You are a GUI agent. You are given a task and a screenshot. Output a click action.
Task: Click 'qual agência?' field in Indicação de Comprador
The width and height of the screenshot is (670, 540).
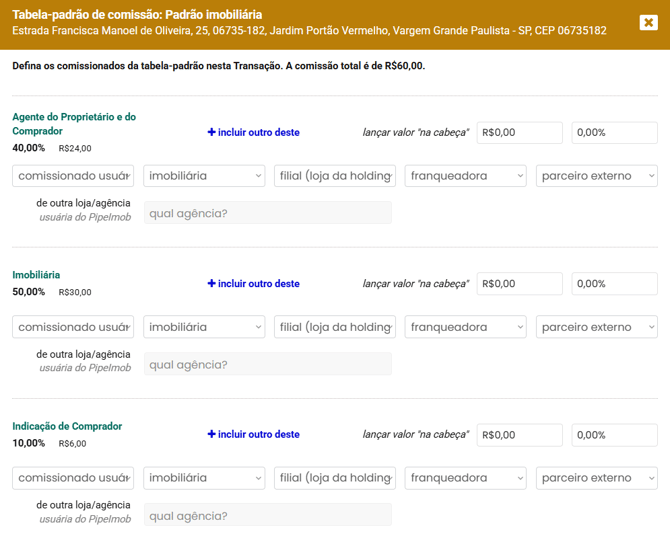[267, 516]
